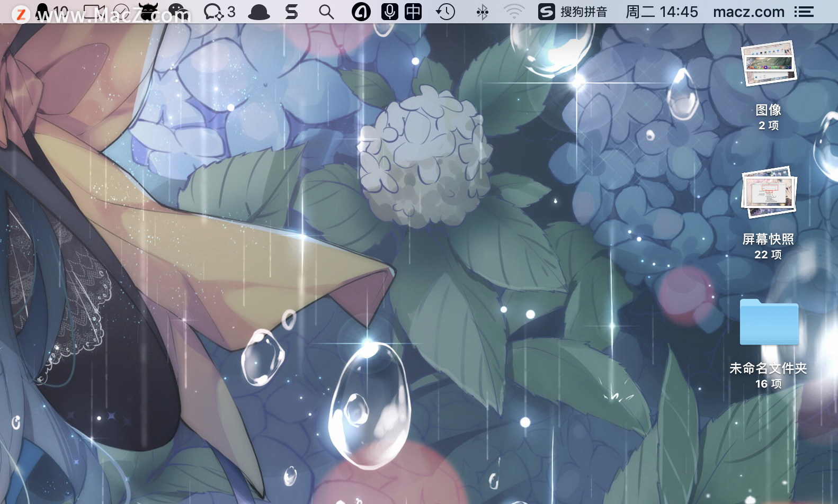This screenshot has width=838, height=504.
Task: Click the bull-face menu bar icon
Action: [x=149, y=11]
